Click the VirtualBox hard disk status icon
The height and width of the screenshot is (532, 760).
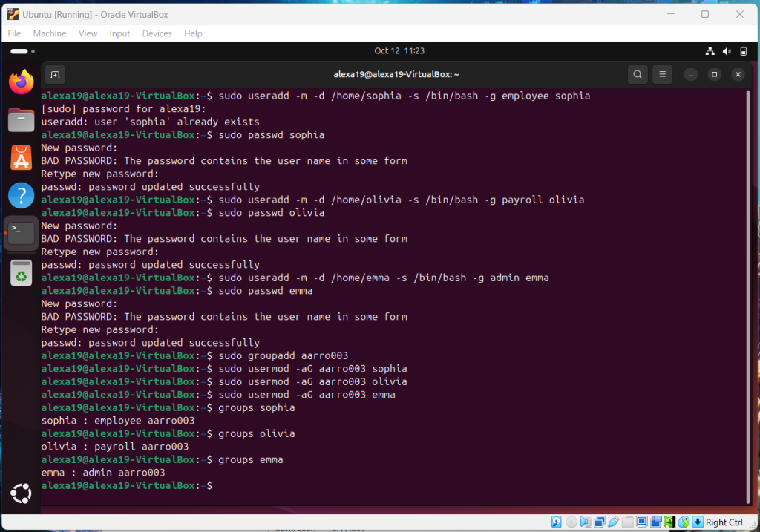[x=555, y=522]
